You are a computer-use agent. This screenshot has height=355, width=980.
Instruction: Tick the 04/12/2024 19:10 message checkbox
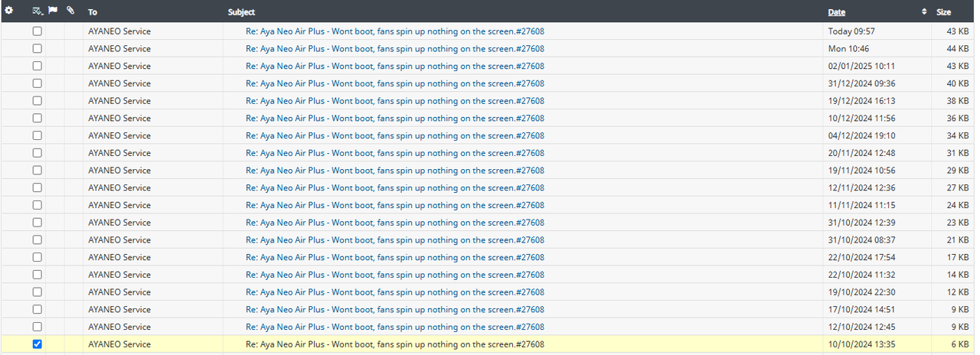click(x=37, y=135)
